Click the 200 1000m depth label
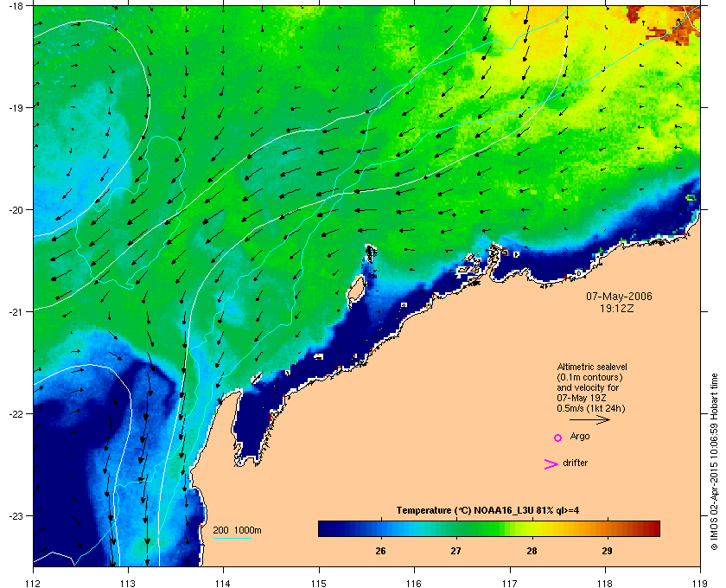726x588 pixels. point(237,531)
